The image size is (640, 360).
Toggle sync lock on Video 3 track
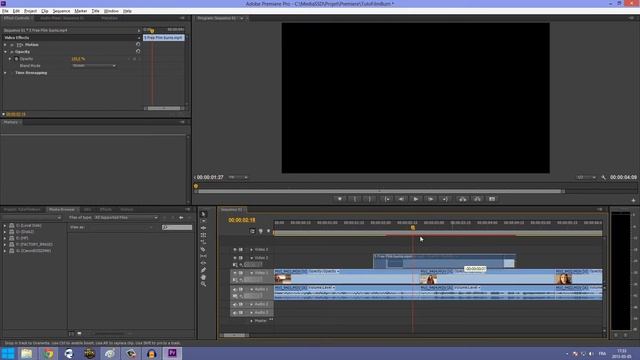(x=241, y=249)
